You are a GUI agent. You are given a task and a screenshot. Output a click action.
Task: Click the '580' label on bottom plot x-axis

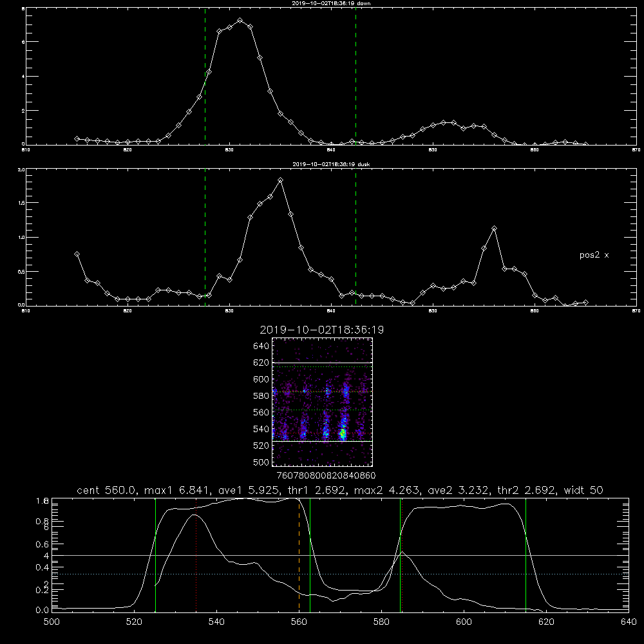tap(381, 622)
